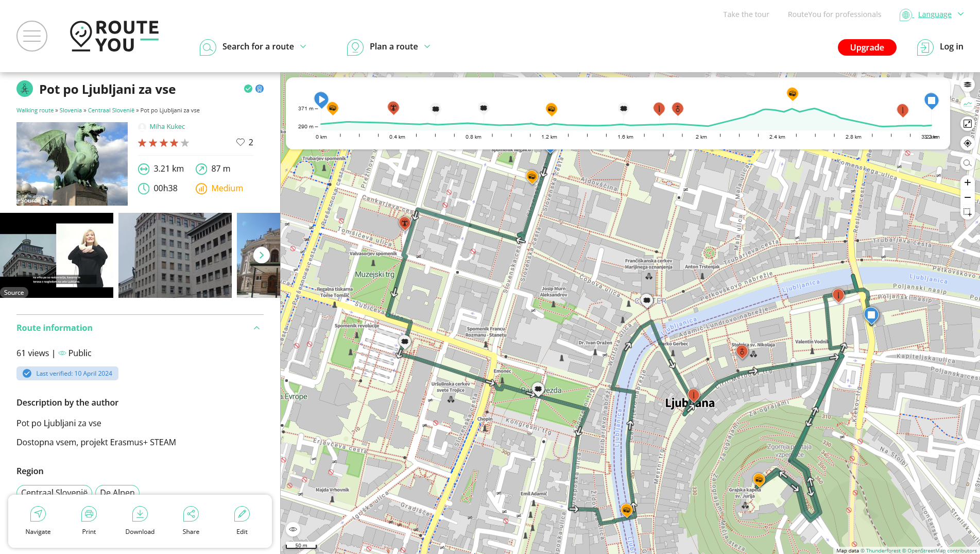Collapse the Route information section

[x=256, y=328]
